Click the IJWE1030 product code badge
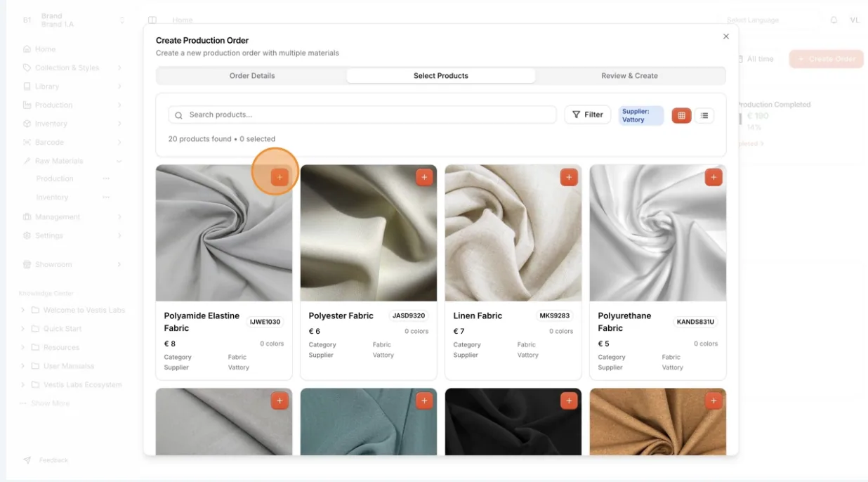The height and width of the screenshot is (482, 868). pos(265,322)
